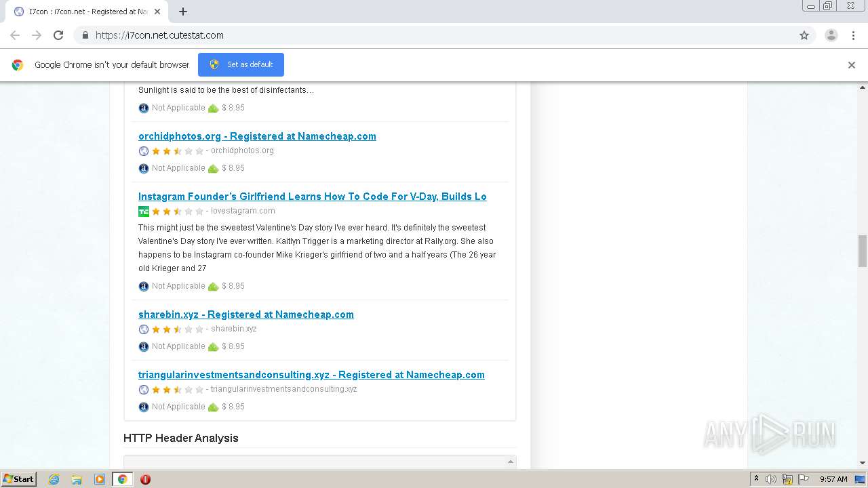The width and height of the screenshot is (868, 488).
Task: Open sharebin.xyz Namecheap link
Action: (x=246, y=314)
